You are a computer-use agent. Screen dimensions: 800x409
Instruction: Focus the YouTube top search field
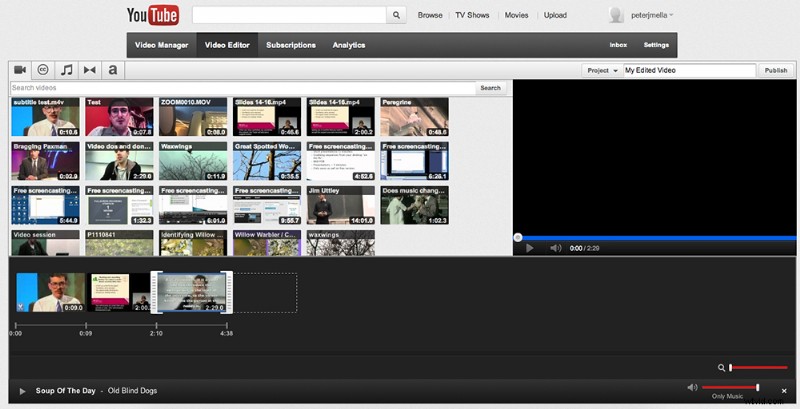pos(289,15)
